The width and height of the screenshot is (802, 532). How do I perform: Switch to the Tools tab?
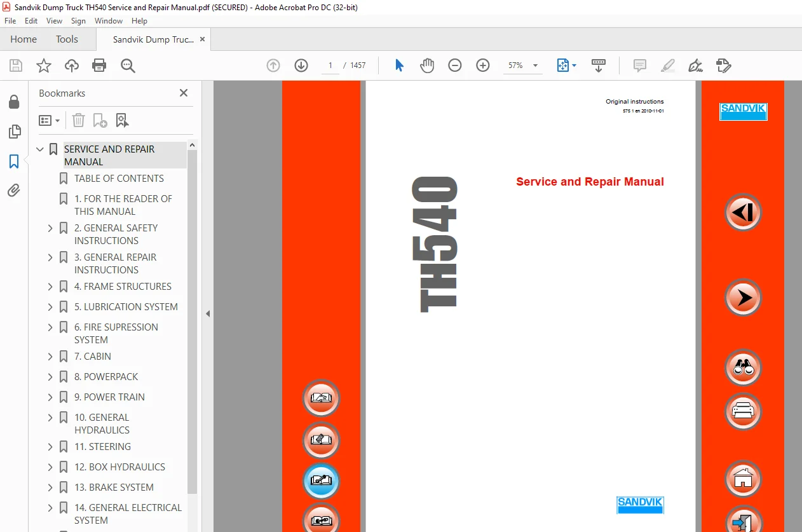click(67, 39)
